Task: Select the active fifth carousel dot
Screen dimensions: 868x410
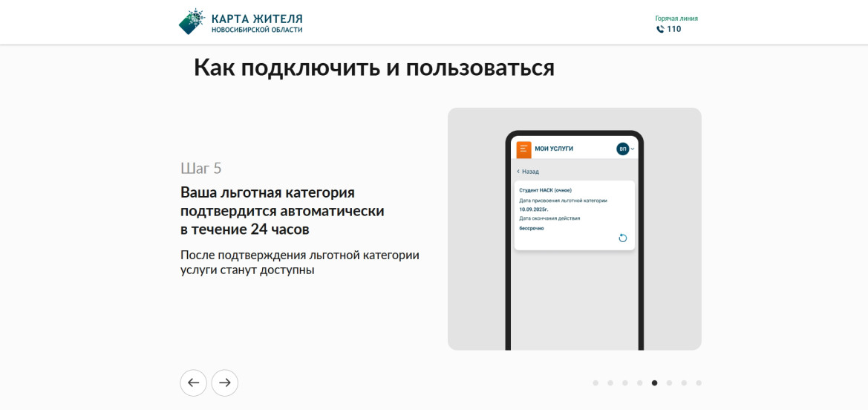Action: [654, 383]
